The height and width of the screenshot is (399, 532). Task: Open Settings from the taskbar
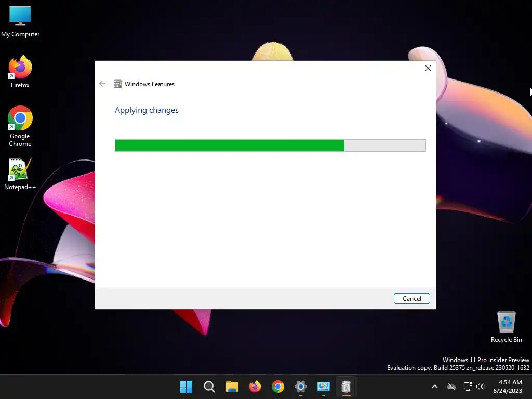tap(301, 387)
